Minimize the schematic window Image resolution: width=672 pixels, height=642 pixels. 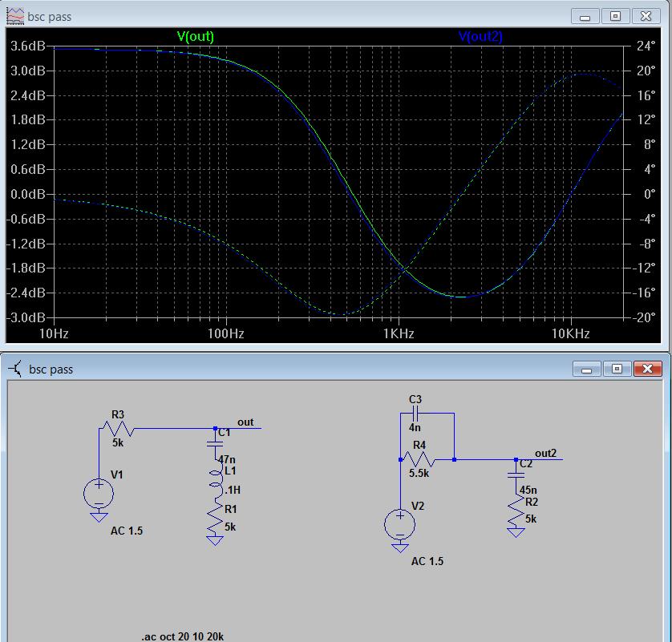pyautogui.click(x=586, y=369)
